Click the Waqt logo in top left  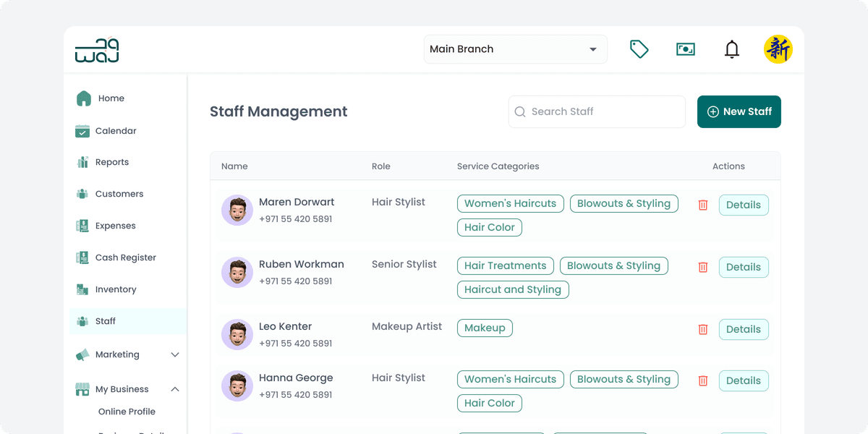(x=97, y=51)
